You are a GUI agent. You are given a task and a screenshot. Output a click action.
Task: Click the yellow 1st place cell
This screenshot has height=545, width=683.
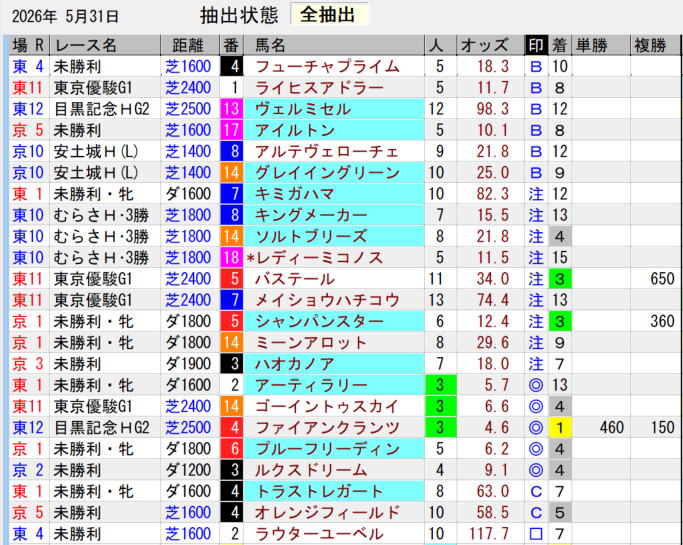pyautogui.click(x=560, y=428)
